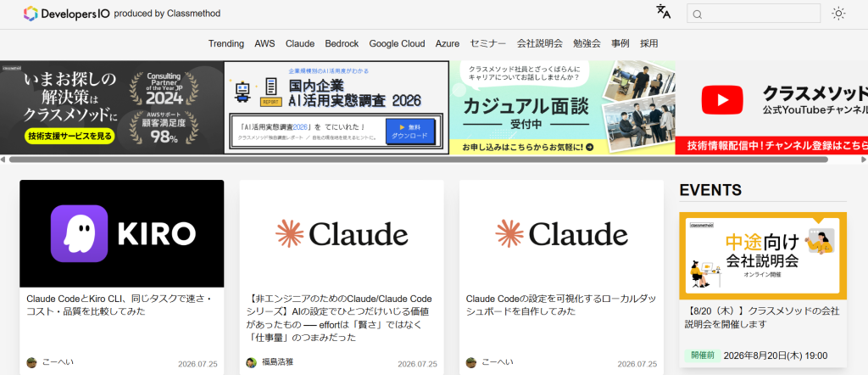Click お申し込みはこちらからお気軽に link
This screenshot has width=868, height=375.
[x=527, y=147]
